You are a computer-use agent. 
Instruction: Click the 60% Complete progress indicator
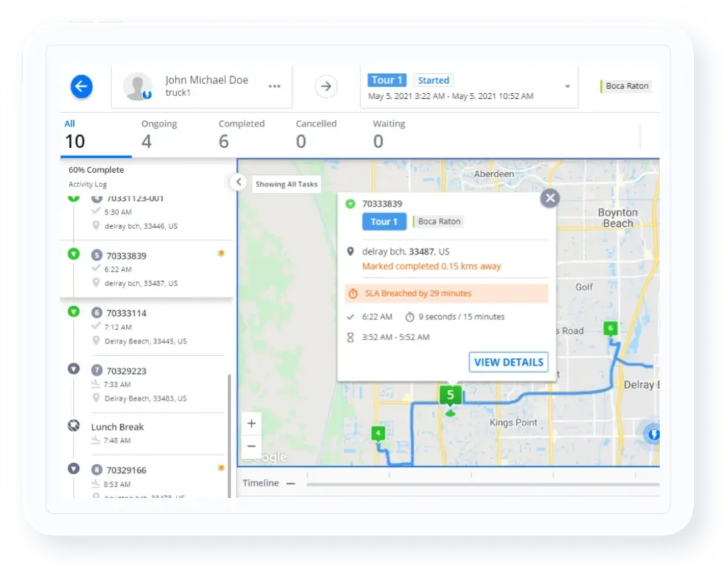pyautogui.click(x=95, y=169)
